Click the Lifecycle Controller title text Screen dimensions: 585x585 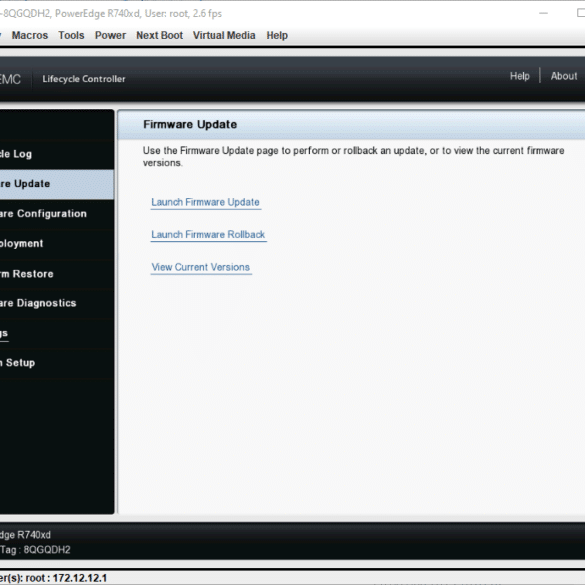tap(84, 79)
